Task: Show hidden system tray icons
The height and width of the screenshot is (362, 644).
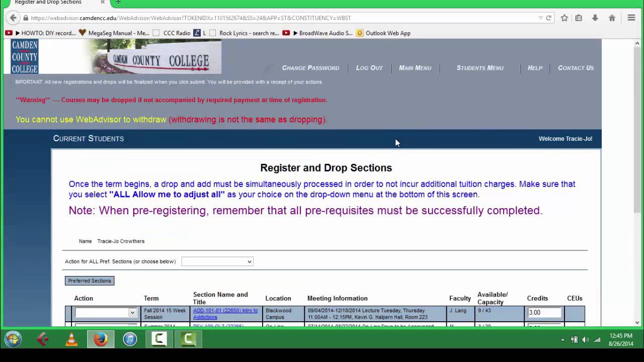Action: coord(562,340)
